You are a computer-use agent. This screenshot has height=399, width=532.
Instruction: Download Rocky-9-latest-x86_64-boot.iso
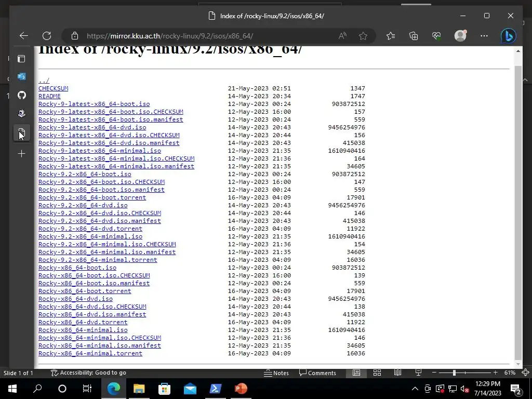[x=94, y=104]
